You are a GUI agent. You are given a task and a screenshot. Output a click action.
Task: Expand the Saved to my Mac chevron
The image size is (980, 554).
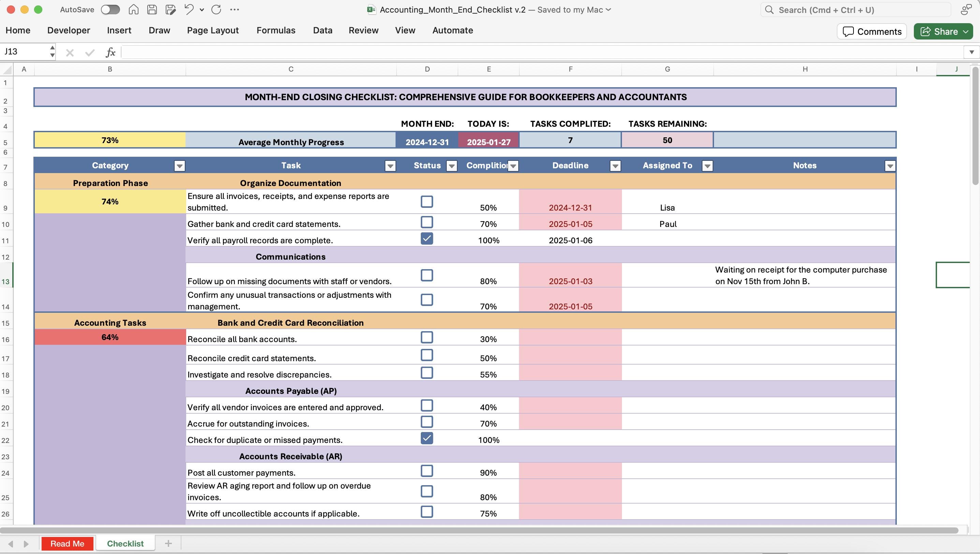[x=608, y=10]
